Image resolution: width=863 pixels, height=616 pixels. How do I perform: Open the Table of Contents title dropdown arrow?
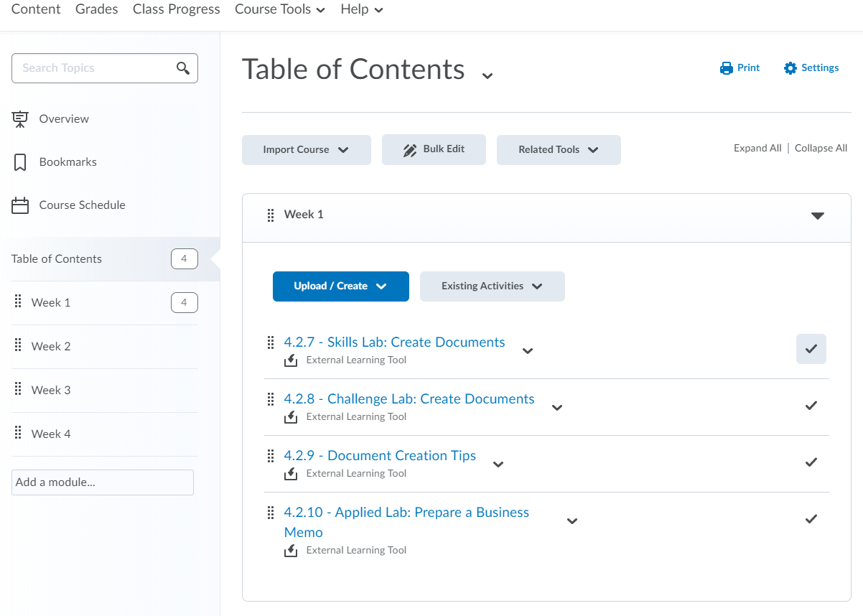[488, 75]
